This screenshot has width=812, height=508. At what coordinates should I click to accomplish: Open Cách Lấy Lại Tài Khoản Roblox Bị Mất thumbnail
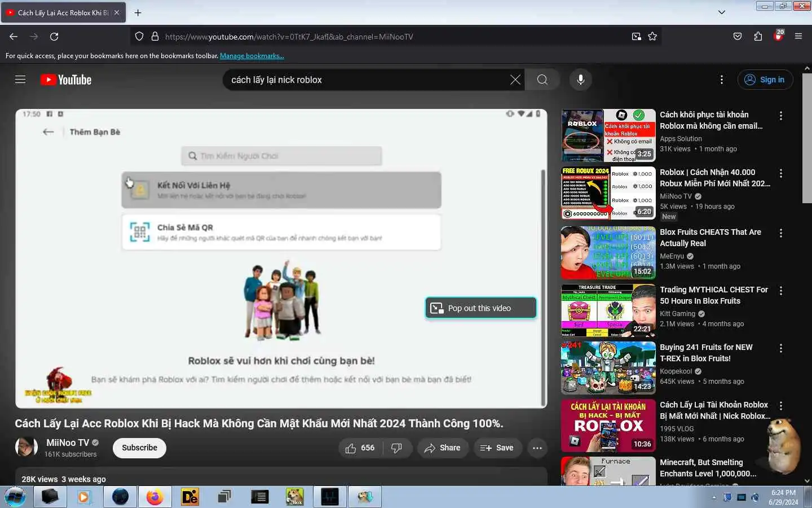608,426
